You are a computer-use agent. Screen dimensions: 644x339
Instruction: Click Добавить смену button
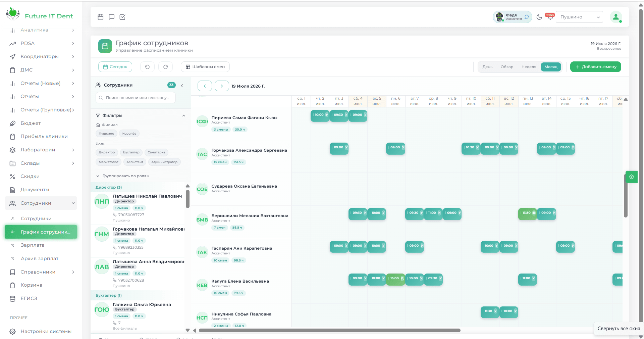(x=596, y=67)
